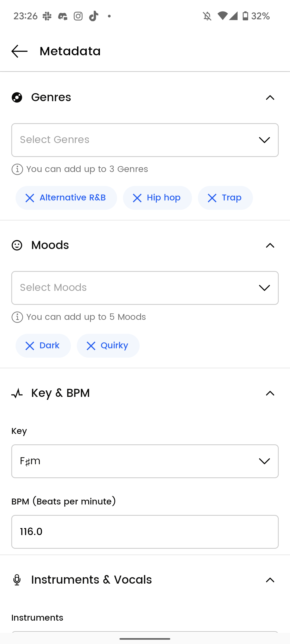This screenshot has height=644, width=290.
Task: Tap the info icon beside moods limit
Action: coord(17,317)
